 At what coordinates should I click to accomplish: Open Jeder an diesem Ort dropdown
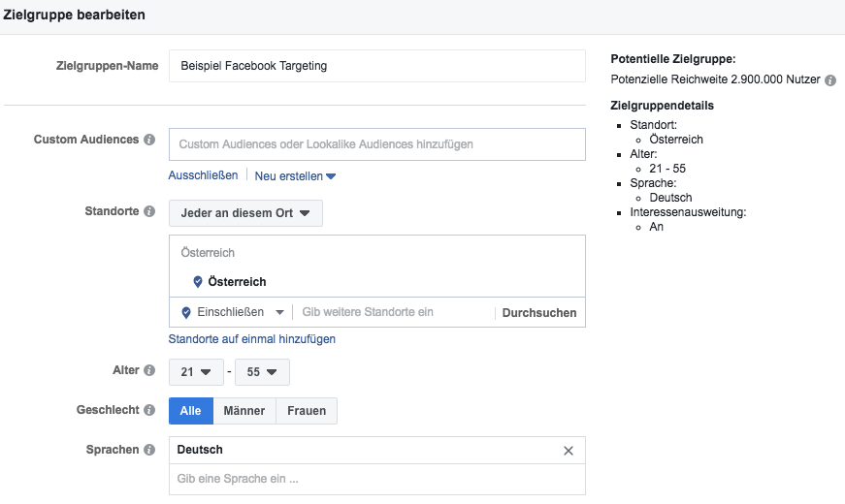245,213
